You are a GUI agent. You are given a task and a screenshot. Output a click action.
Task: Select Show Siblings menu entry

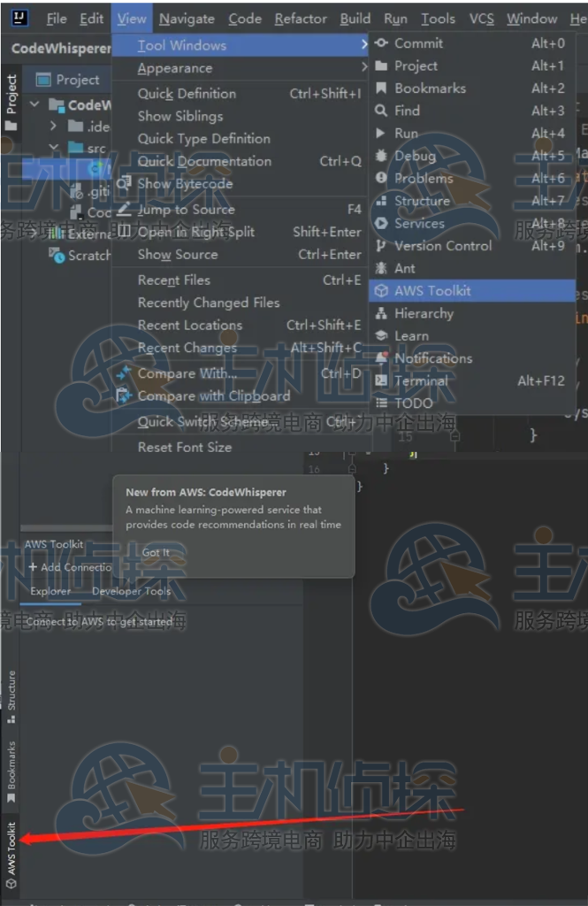click(240, 116)
